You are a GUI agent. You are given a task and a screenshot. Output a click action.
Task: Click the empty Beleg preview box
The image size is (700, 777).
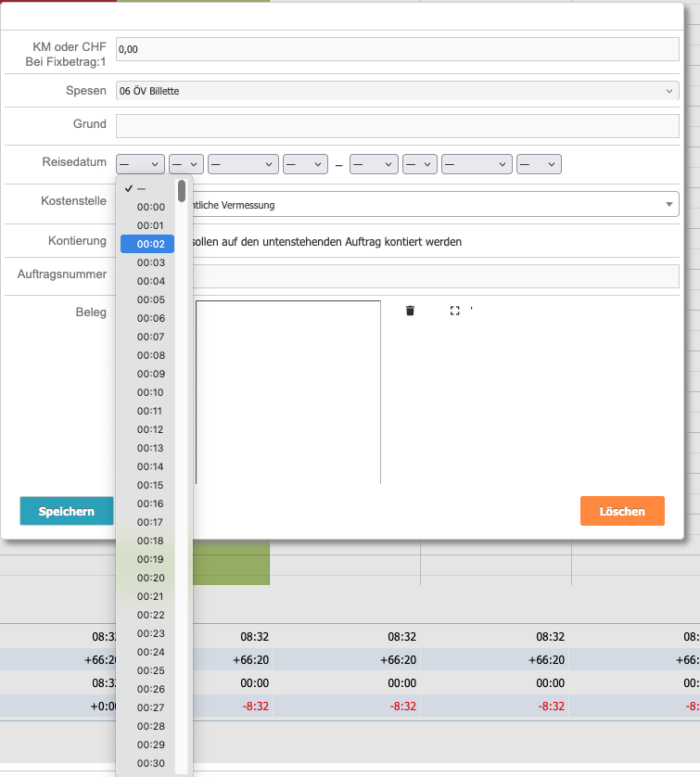[287, 391]
